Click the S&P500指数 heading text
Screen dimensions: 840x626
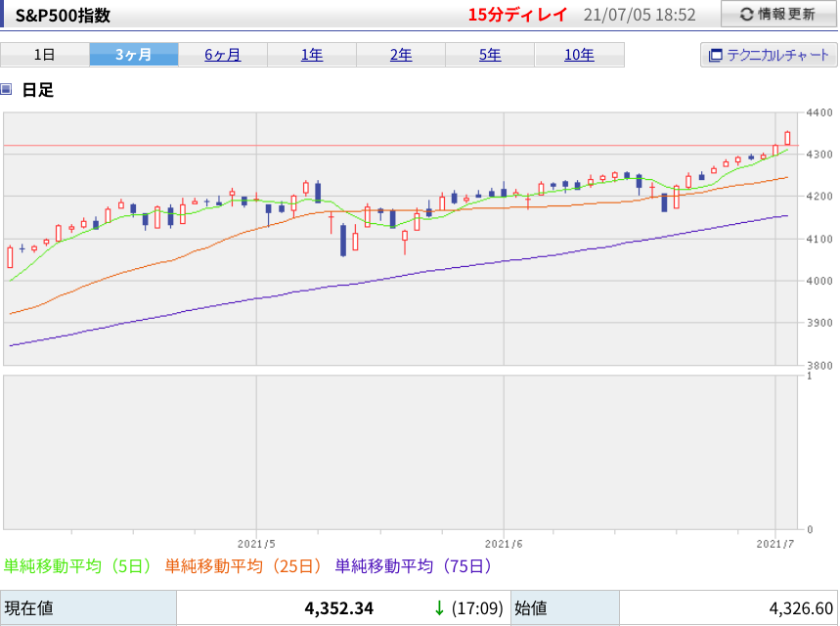point(63,15)
